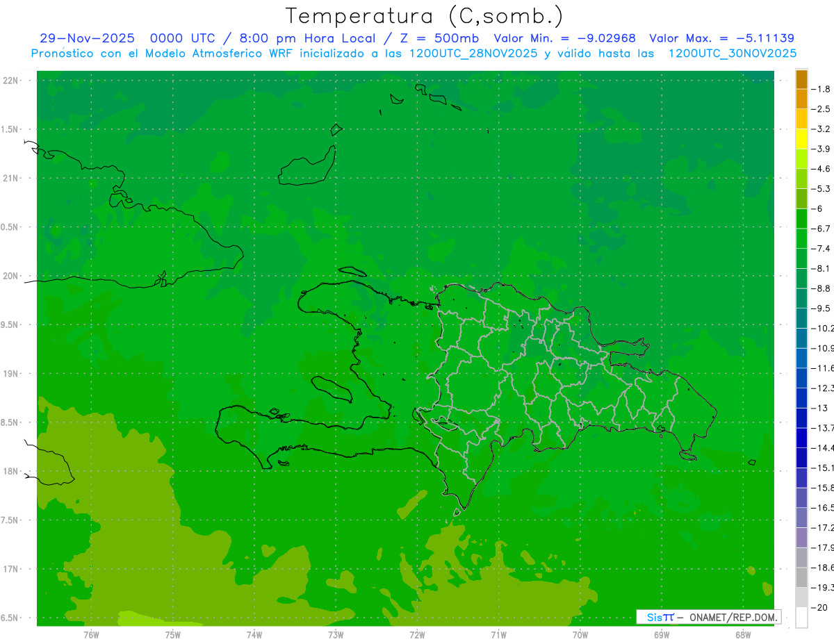The height and width of the screenshot is (644, 834).
Task: Click the '18N' latitude label
Action: pos(10,471)
